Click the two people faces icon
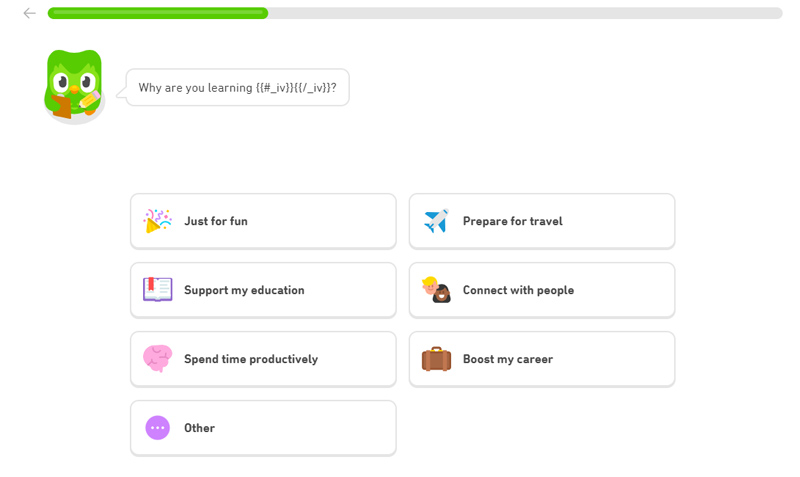Viewport: 800px width, 477px height. (x=436, y=290)
